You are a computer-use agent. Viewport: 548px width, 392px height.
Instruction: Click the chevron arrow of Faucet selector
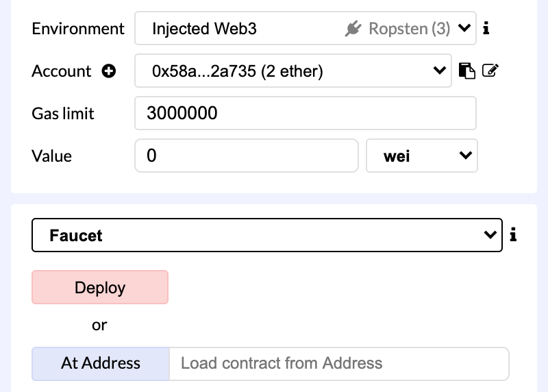coord(490,234)
